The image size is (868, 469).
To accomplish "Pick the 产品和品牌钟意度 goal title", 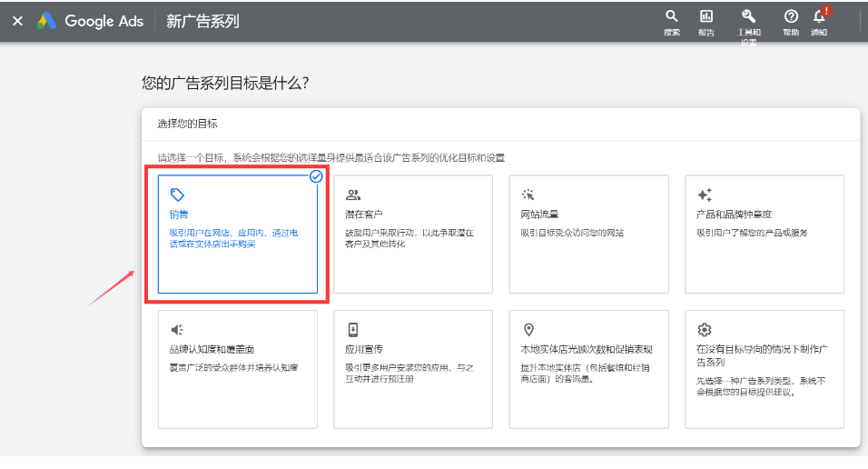I will pos(734,215).
